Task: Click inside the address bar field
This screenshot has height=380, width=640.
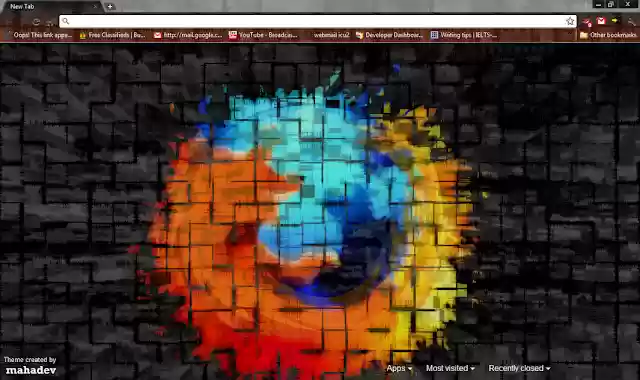Action: (x=318, y=21)
